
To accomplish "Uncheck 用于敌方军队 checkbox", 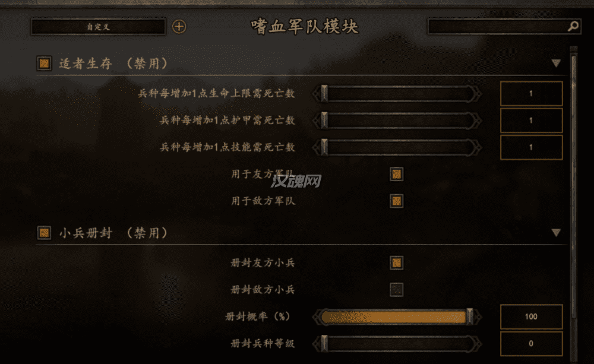I will [397, 201].
